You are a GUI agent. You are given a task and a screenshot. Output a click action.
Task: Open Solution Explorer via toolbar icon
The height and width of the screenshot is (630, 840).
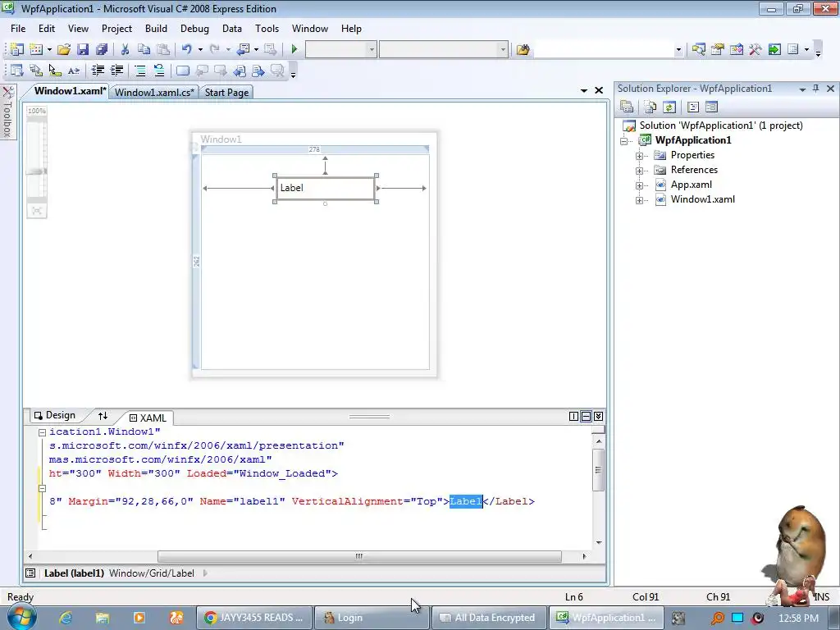pyautogui.click(x=699, y=49)
